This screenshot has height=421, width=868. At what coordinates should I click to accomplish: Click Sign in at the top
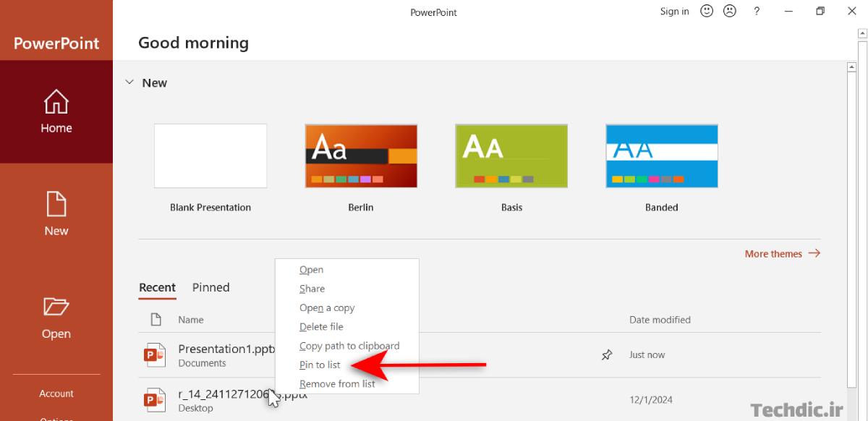pos(674,12)
